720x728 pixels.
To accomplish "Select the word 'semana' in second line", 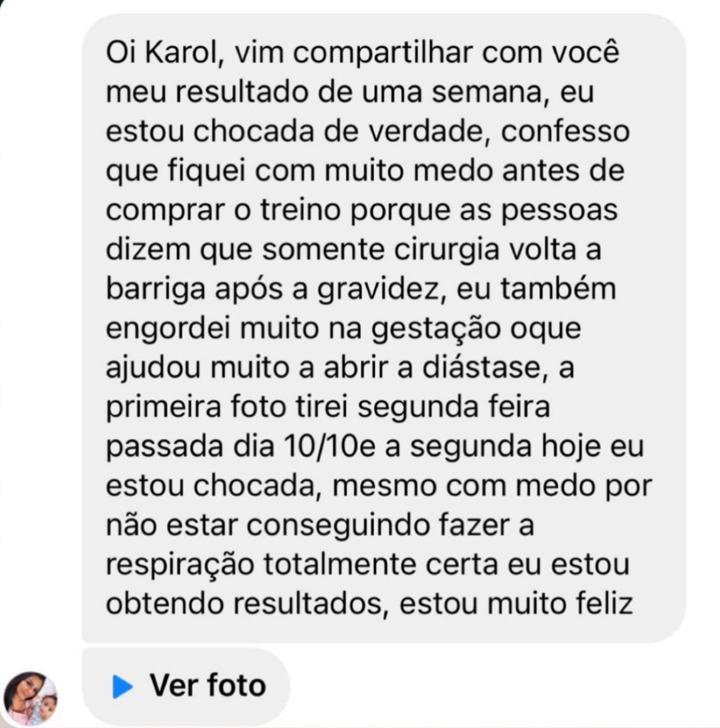I will tap(486, 92).
